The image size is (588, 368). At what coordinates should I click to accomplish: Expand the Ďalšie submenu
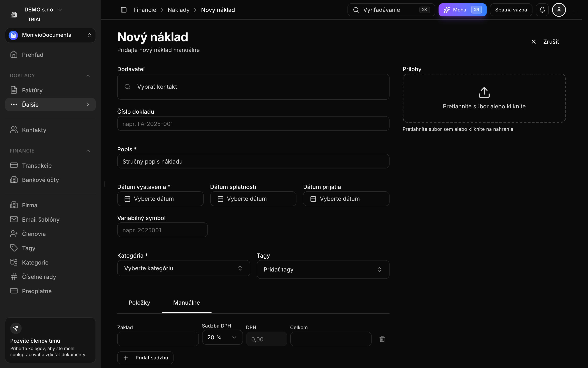[50, 104]
